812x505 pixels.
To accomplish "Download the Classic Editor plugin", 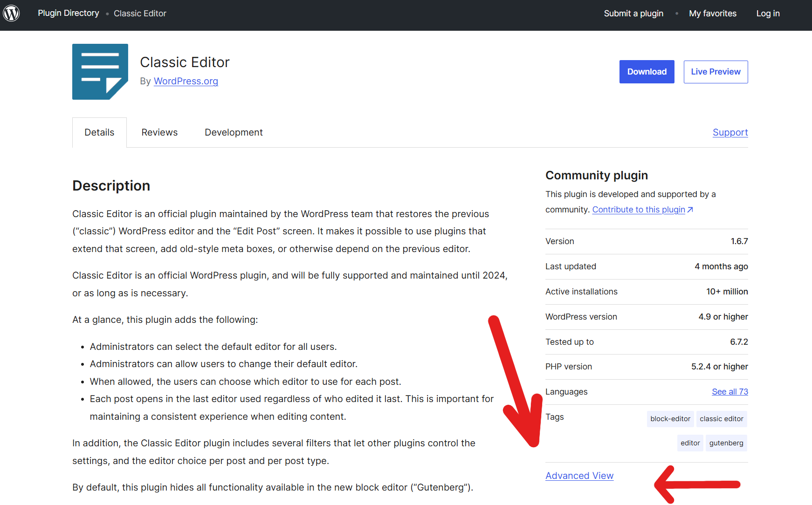I will (x=647, y=72).
